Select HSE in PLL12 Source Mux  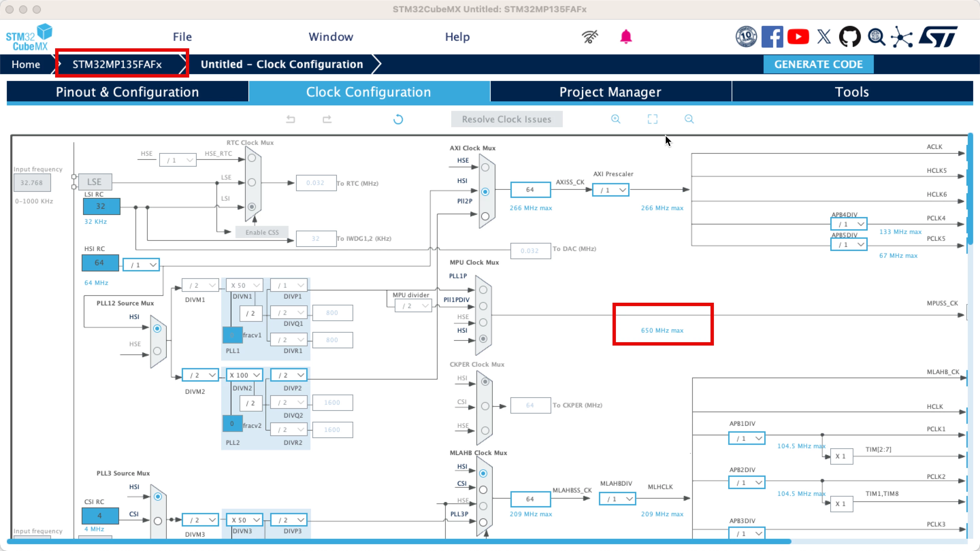click(157, 351)
